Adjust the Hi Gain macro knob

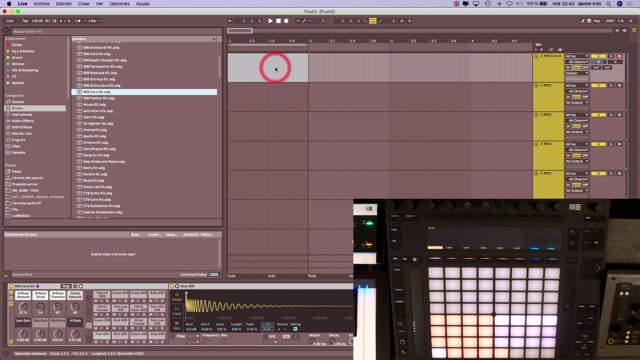[75, 333]
